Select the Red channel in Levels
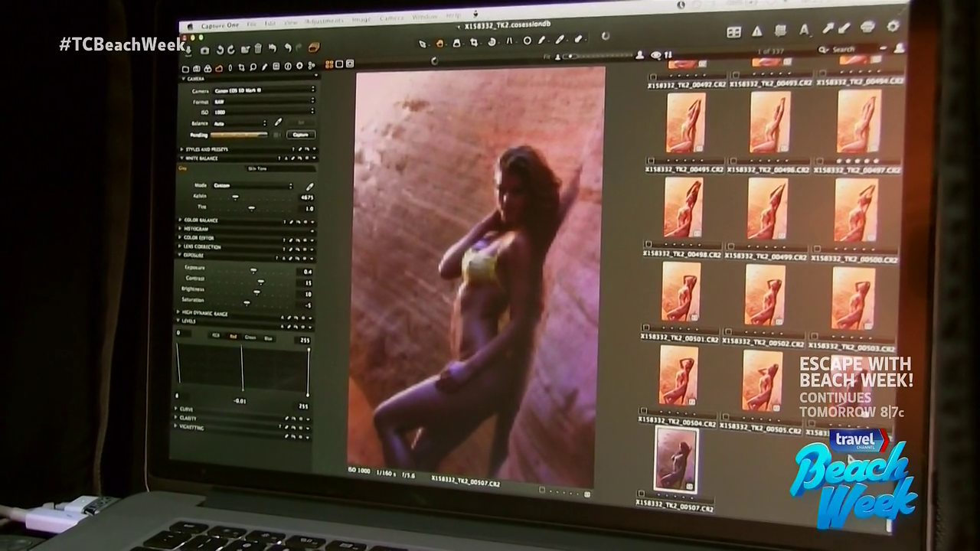The image size is (980, 551). 233,336
